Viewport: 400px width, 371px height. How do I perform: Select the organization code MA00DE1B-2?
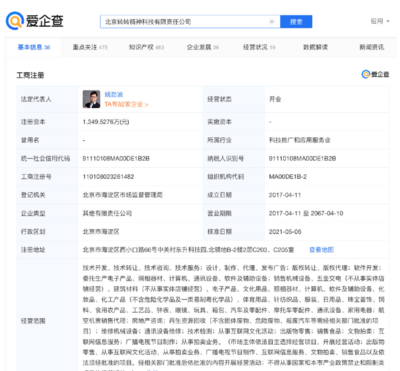pyautogui.click(x=288, y=177)
